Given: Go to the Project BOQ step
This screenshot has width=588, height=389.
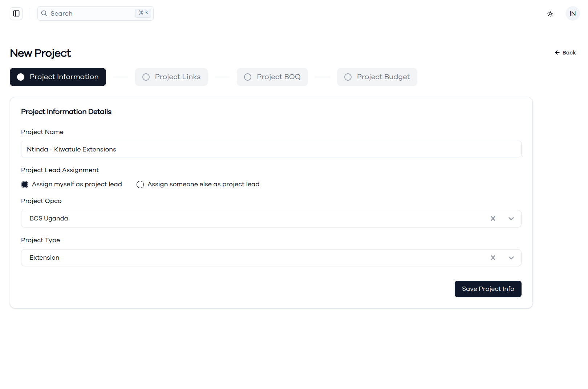Looking at the screenshot, I should pyautogui.click(x=272, y=77).
